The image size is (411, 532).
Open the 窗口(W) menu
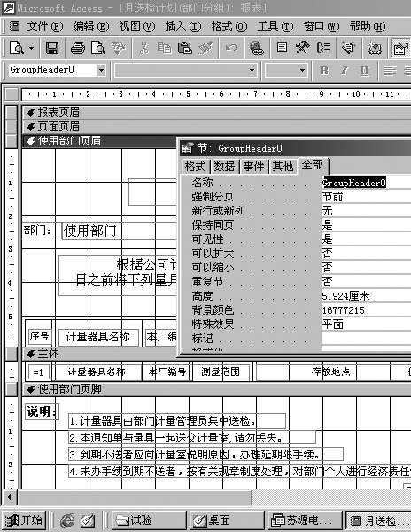pyautogui.click(x=322, y=27)
